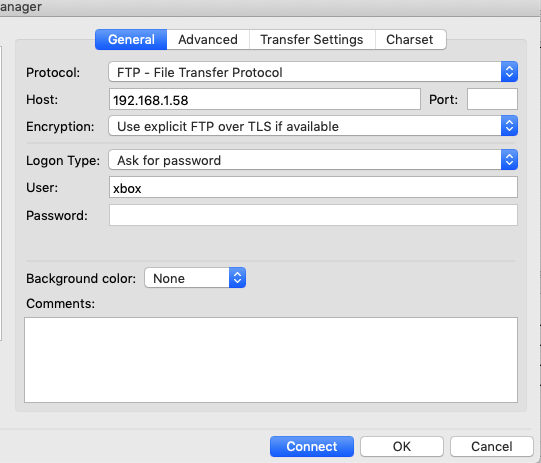Focus the empty Port field
The width and height of the screenshot is (541, 463).
click(x=492, y=99)
